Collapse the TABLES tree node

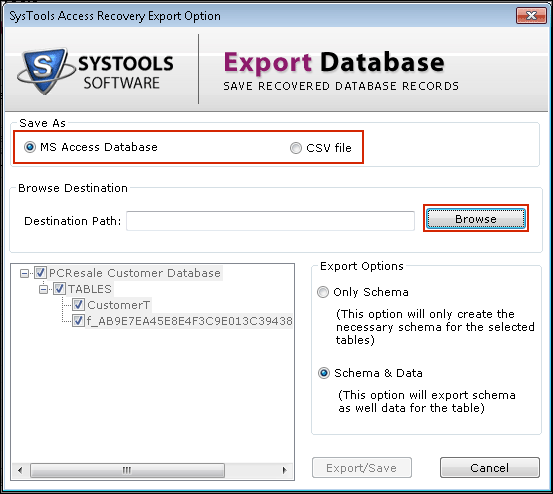point(43,289)
